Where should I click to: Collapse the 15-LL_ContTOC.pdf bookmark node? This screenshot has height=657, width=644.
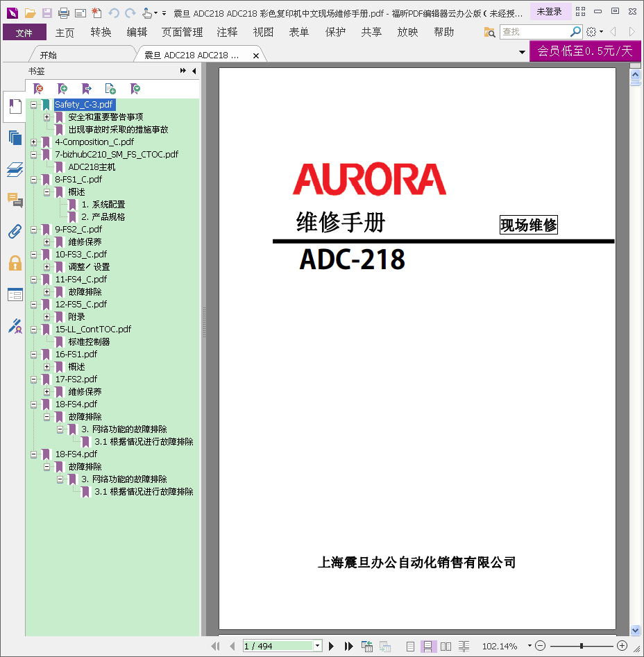point(33,330)
